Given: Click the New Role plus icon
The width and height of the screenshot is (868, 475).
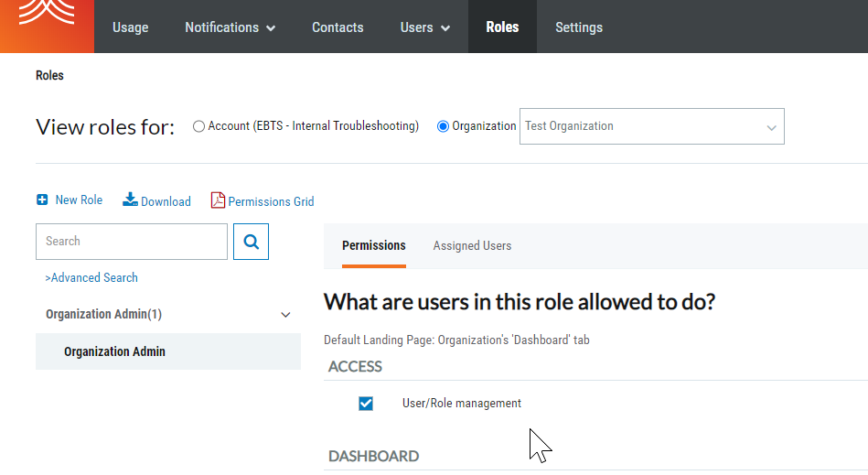Looking at the screenshot, I should pyautogui.click(x=42, y=200).
